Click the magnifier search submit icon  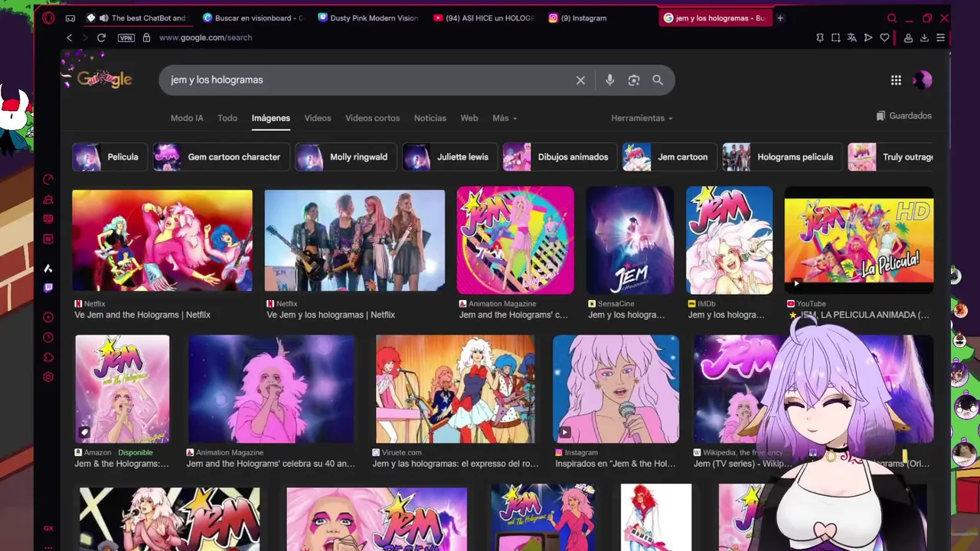658,80
